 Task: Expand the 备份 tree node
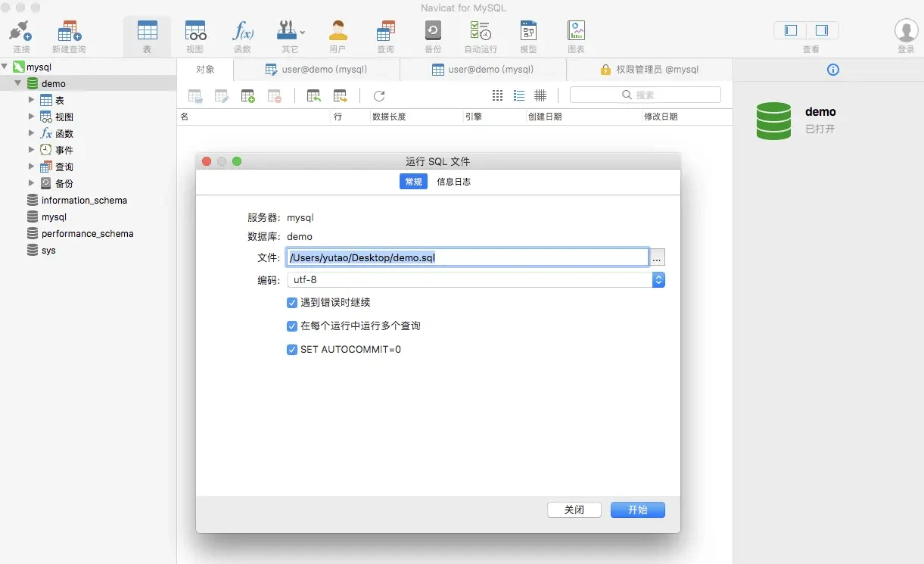click(31, 183)
